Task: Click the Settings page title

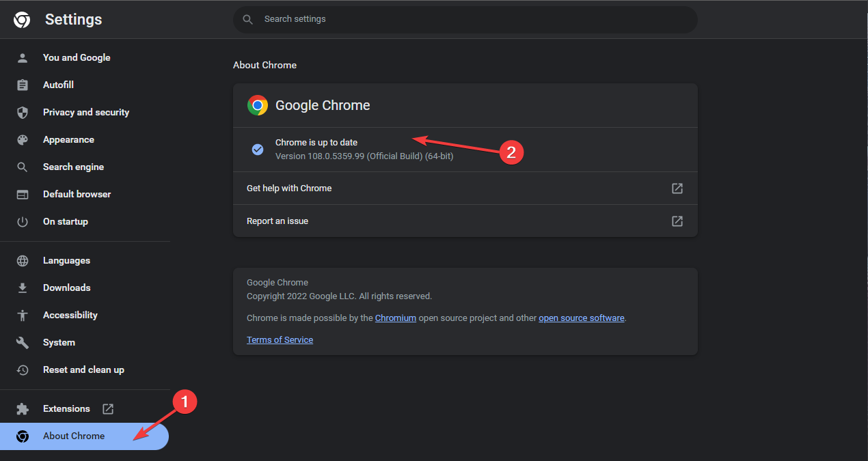Action: tap(74, 20)
